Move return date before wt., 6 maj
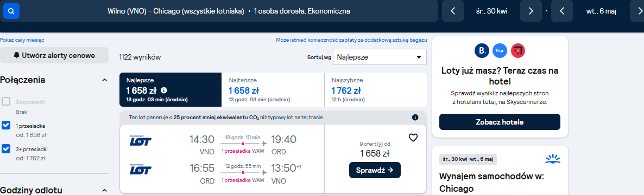644x195 pixels. coord(561,11)
